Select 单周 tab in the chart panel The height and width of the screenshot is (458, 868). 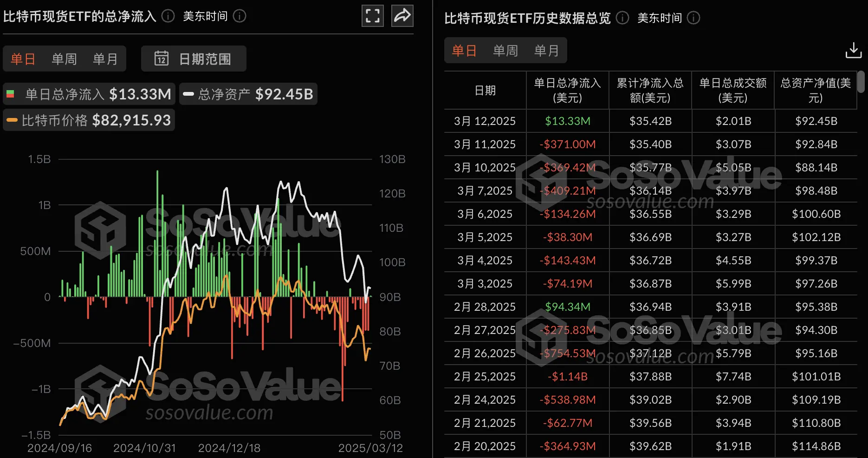coord(64,59)
